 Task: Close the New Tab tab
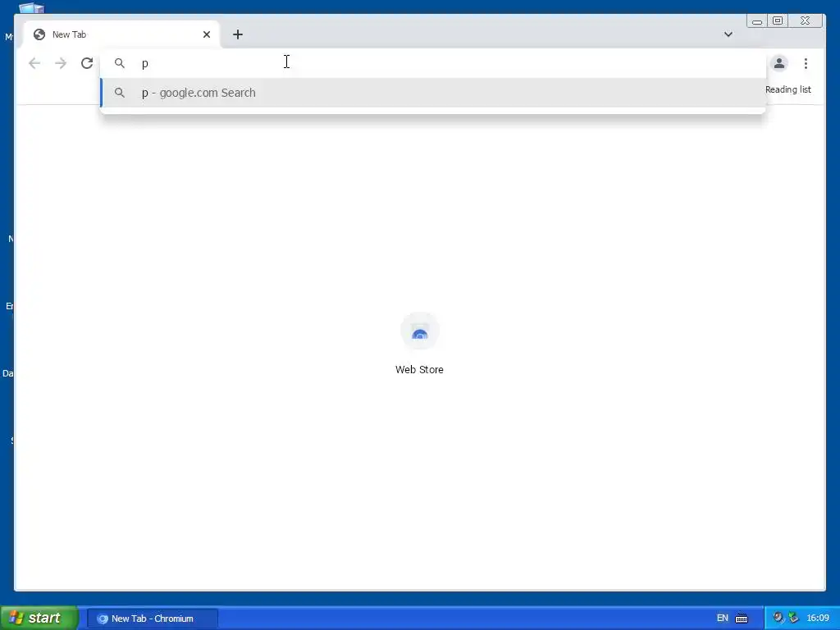[206, 34]
